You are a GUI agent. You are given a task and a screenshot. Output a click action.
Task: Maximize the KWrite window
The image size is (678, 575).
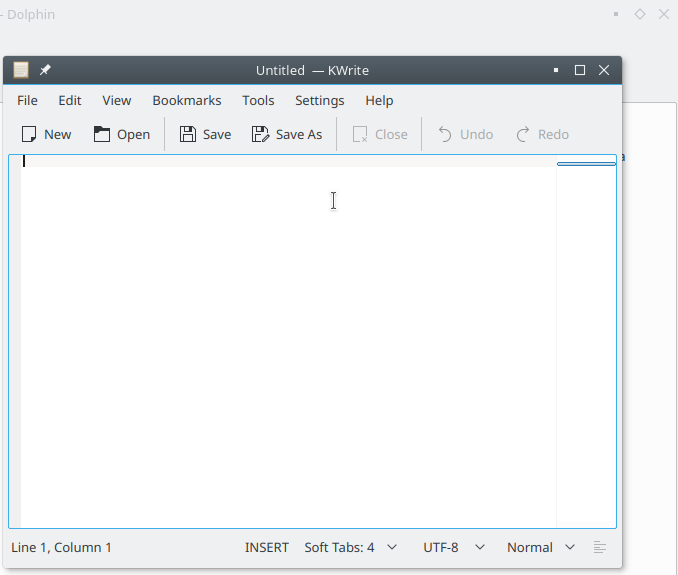point(580,70)
